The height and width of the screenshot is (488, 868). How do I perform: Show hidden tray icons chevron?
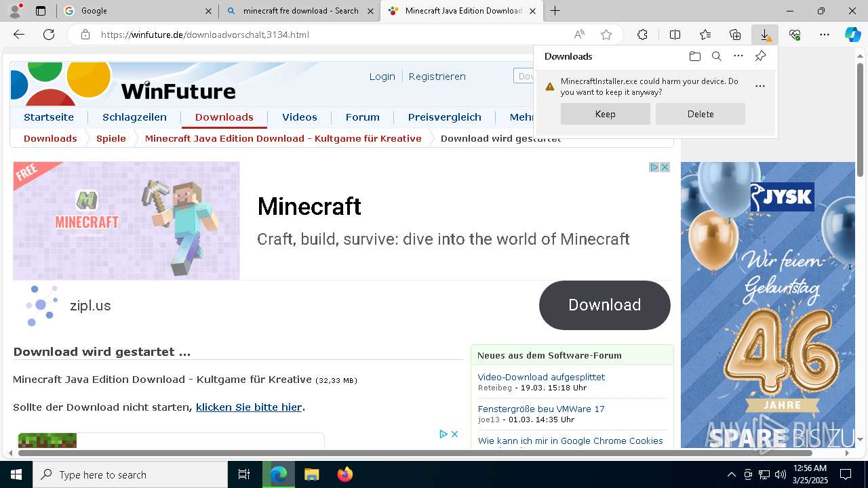[731, 474]
